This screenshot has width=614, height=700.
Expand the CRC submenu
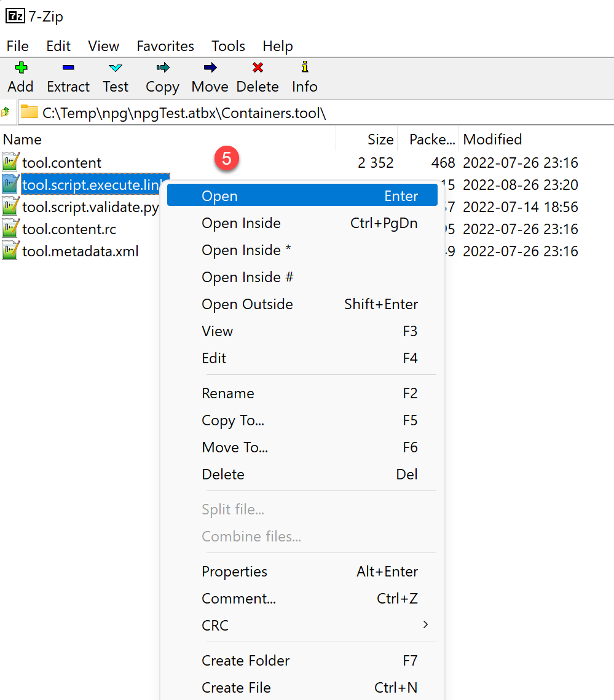(x=302, y=626)
